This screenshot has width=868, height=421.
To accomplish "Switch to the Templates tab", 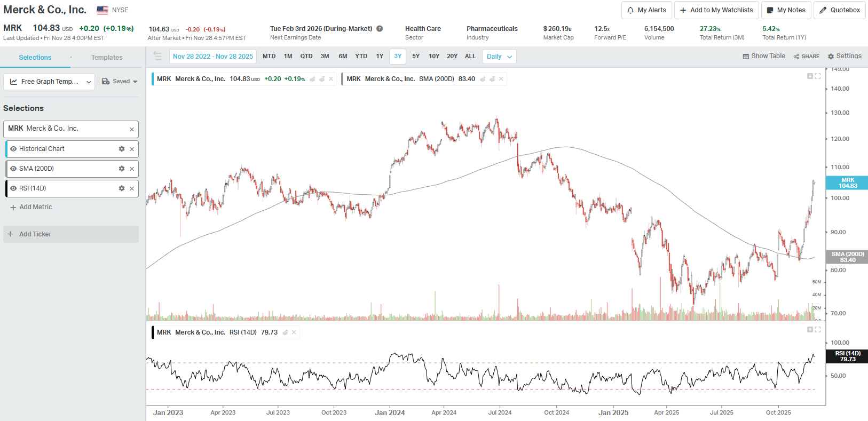I will (107, 58).
